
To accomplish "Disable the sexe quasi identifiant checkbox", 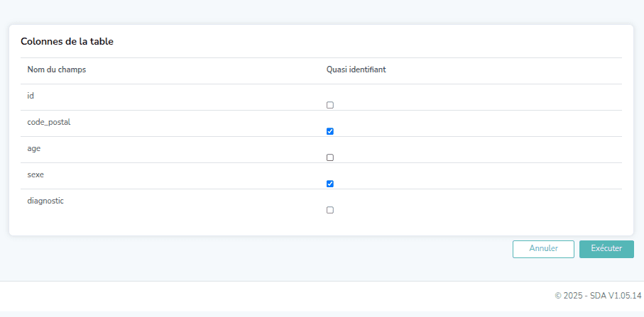I will tap(329, 184).
